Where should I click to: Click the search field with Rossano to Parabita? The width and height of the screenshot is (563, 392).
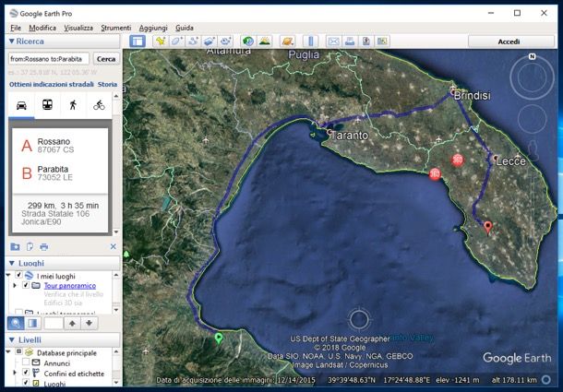pyautogui.click(x=49, y=59)
